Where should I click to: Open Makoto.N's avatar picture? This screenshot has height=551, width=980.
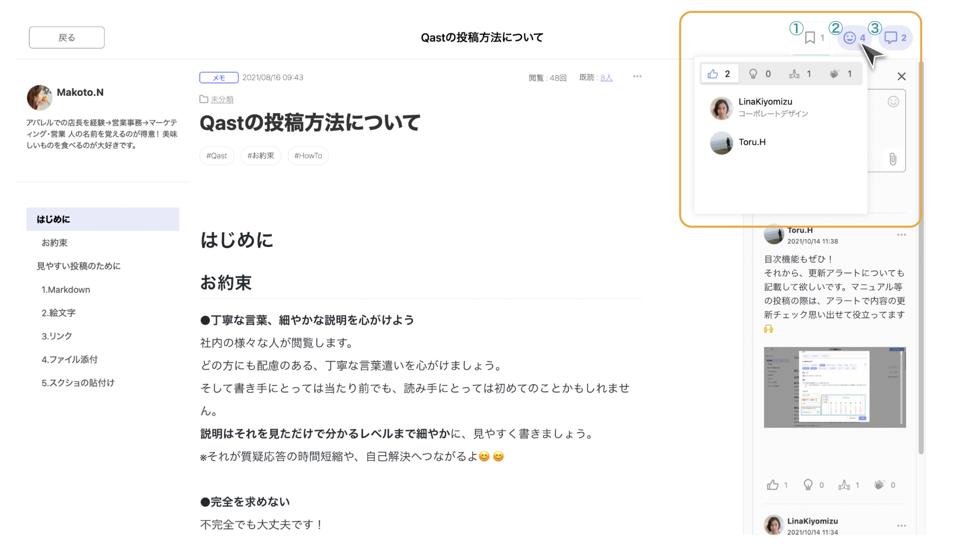click(x=39, y=97)
